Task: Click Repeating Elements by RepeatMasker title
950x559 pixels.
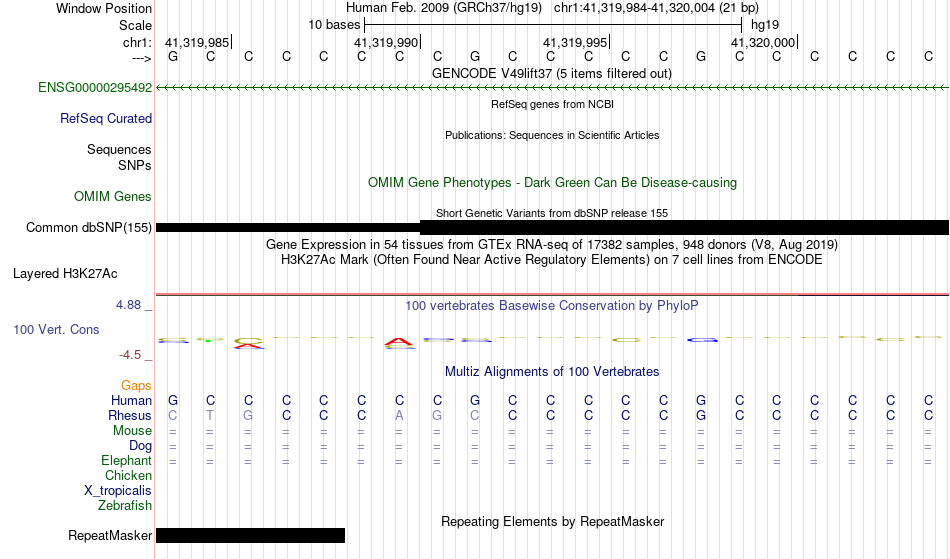Action: (x=553, y=522)
